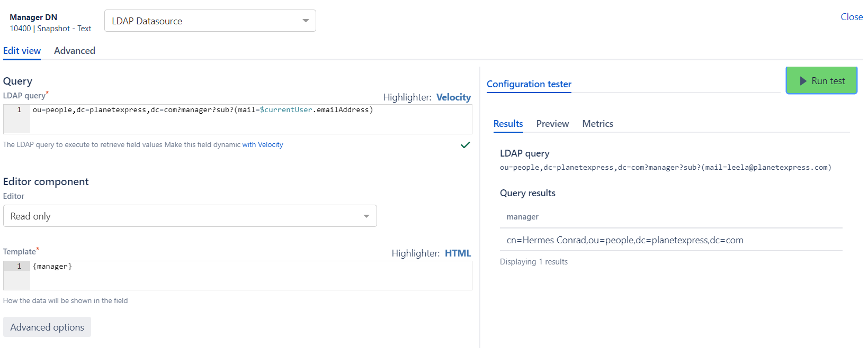
Task: Expand the Read only editor dropdown
Action: (x=190, y=216)
